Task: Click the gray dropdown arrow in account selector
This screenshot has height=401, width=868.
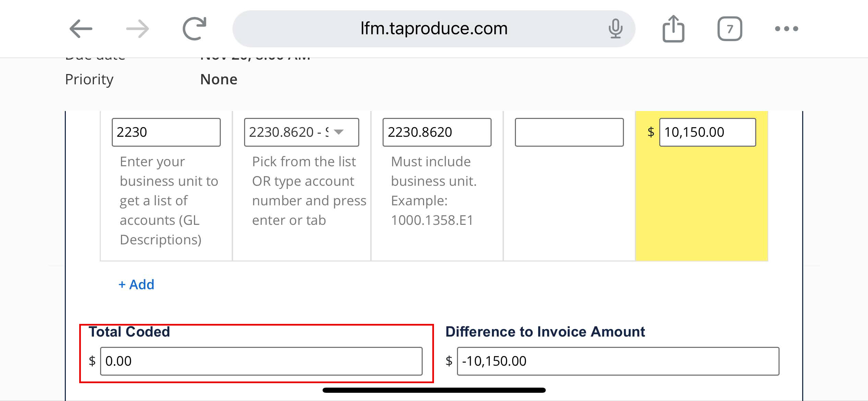Action: [x=339, y=132]
